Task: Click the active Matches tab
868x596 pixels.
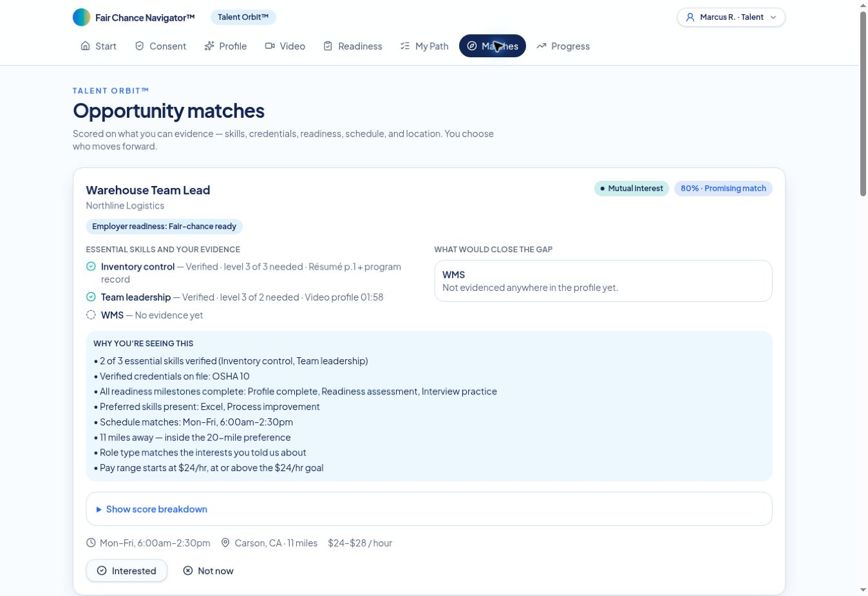Action: click(493, 46)
